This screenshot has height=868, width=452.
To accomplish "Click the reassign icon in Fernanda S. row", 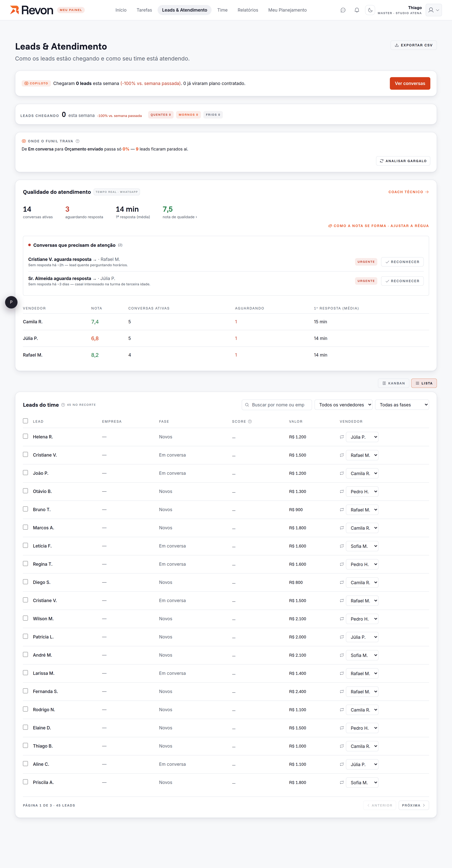I will 342,692.
